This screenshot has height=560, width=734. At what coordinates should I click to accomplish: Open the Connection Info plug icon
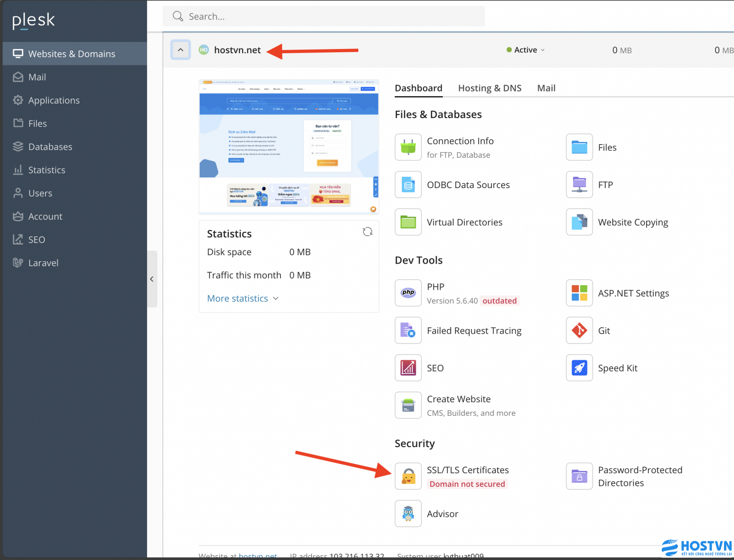click(x=408, y=147)
